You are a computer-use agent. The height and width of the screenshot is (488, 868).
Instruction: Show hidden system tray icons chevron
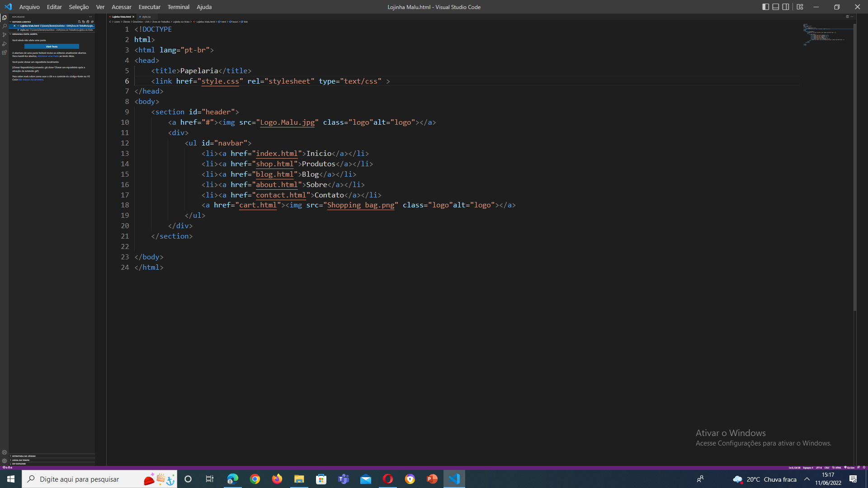(807, 479)
